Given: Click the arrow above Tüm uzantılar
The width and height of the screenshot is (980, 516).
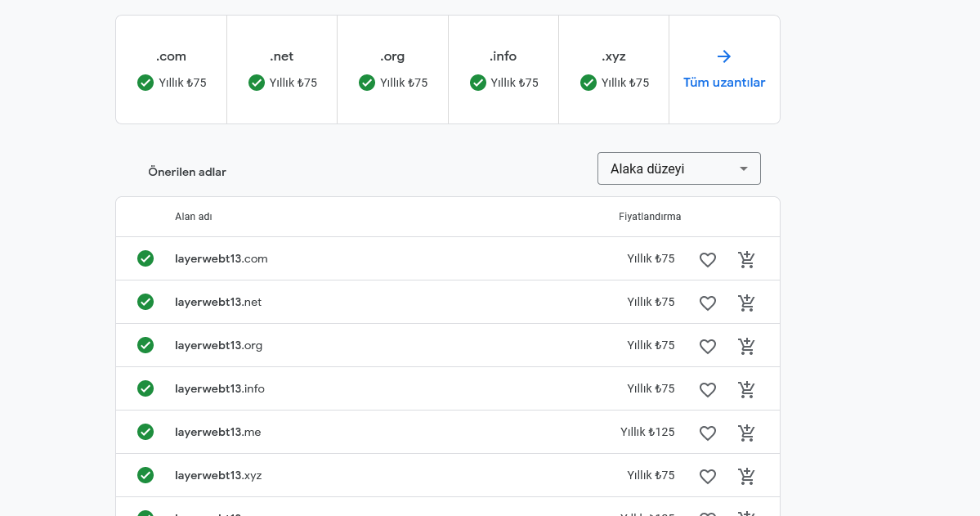Looking at the screenshot, I should coord(723,56).
